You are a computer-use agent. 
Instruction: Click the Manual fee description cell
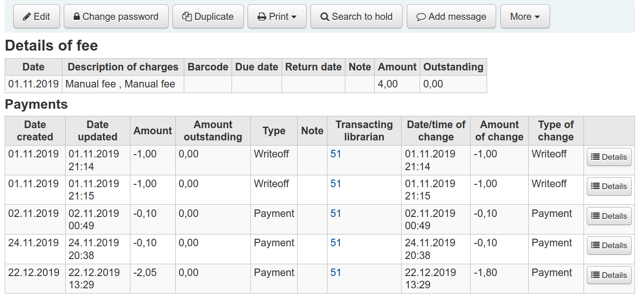tap(120, 84)
